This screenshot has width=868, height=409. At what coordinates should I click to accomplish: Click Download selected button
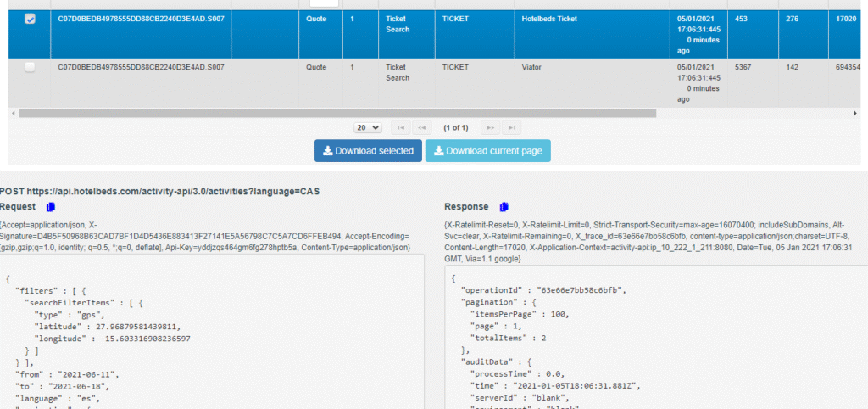click(x=368, y=151)
